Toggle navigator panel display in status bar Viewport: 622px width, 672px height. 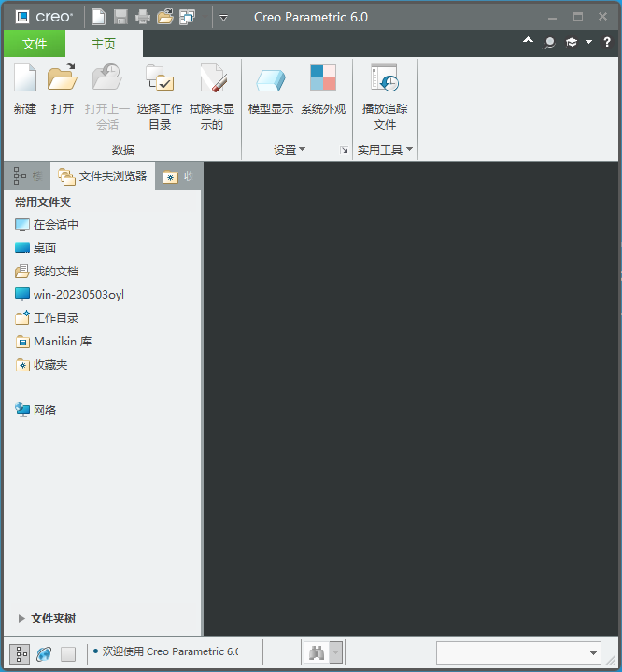[20, 654]
